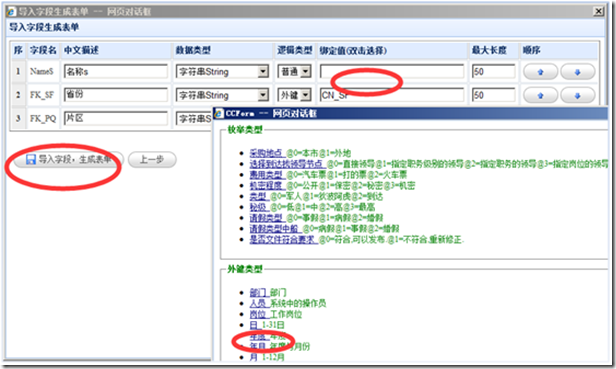616x369 pixels.
Task: Edit Chinese description field 片区
Action: click(116, 118)
